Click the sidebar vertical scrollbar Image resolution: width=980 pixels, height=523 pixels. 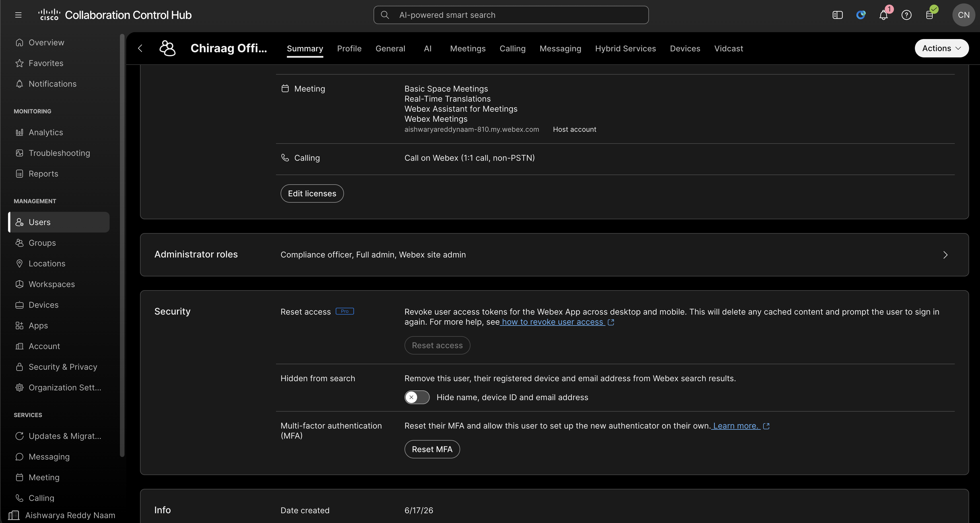click(122, 245)
